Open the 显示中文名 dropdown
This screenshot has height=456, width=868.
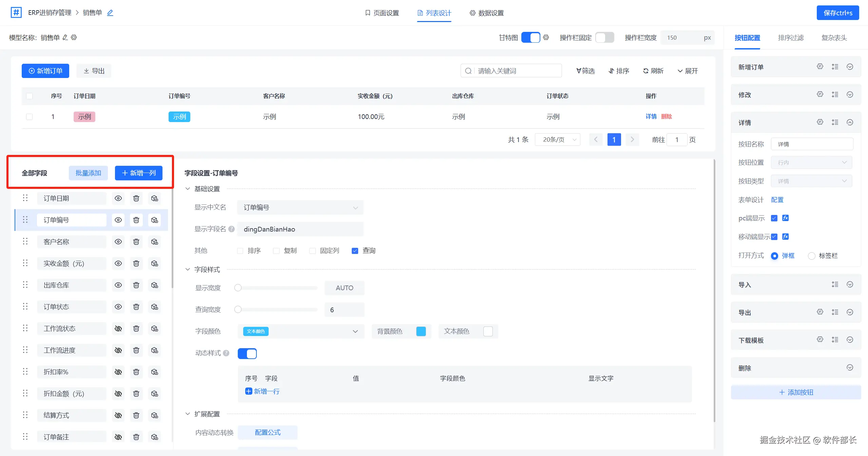[x=300, y=207]
